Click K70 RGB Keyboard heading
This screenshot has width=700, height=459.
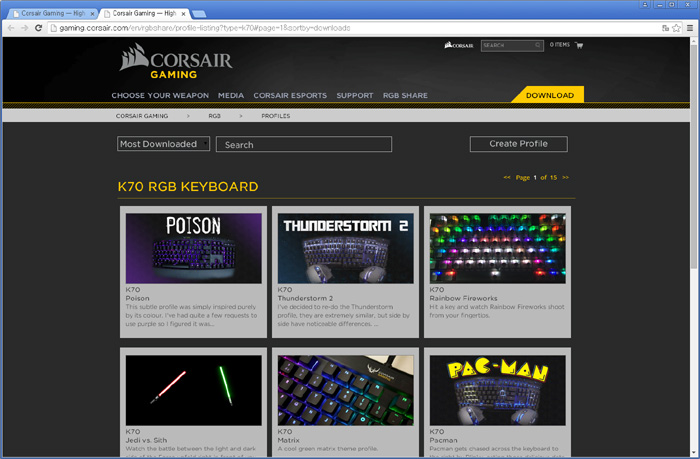188,187
